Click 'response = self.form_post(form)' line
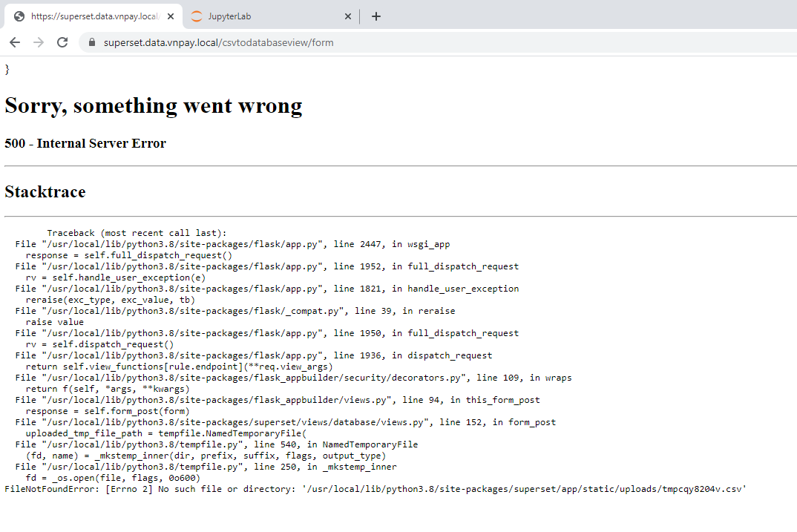Image resolution: width=797 pixels, height=532 pixels. [108, 412]
